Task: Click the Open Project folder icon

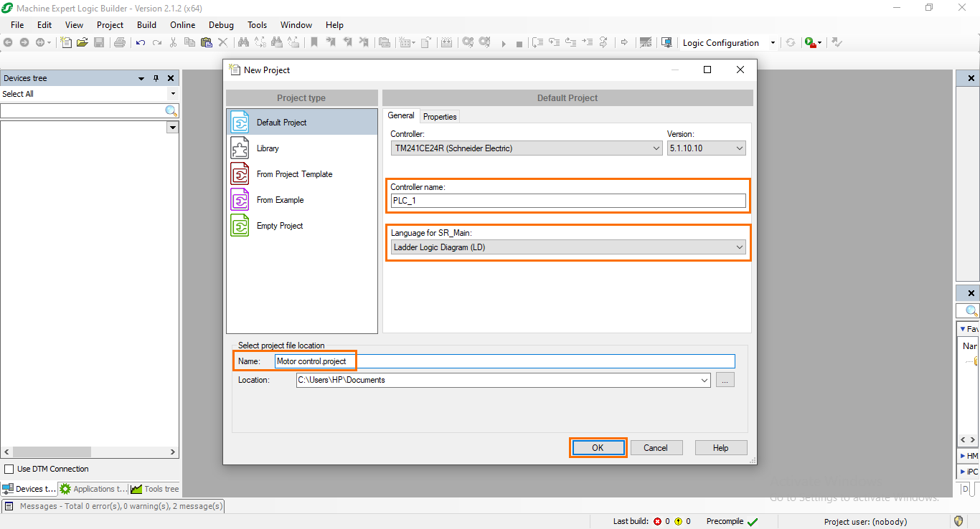Action: pos(83,42)
